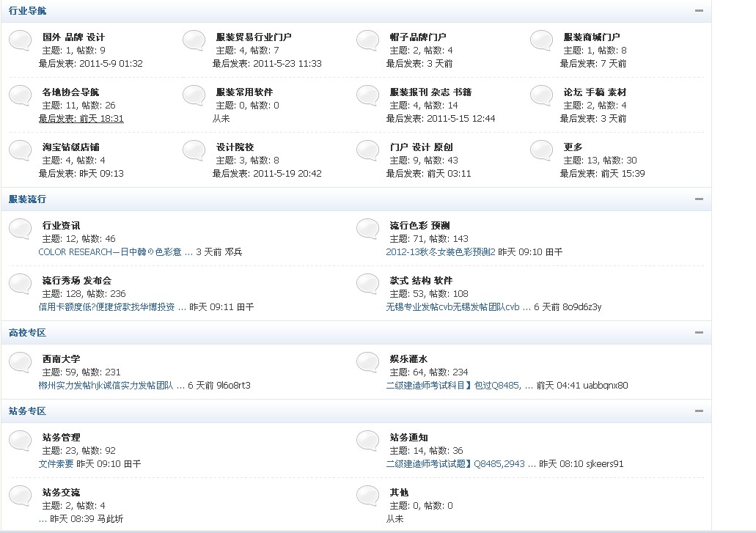Open the 服装流行 category heading
Image resolution: width=756 pixels, height=533 pixels.
coord(27,199)
